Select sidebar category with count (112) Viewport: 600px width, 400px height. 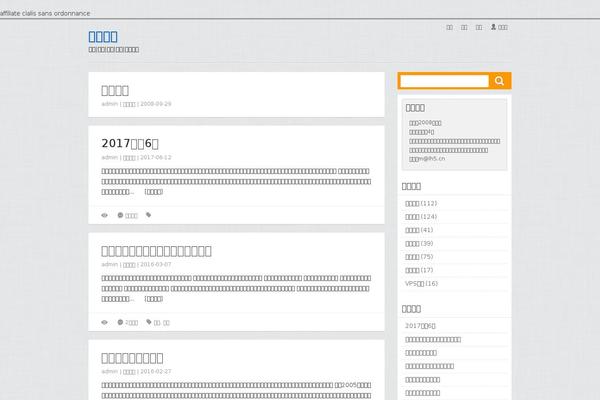(421, 203)
